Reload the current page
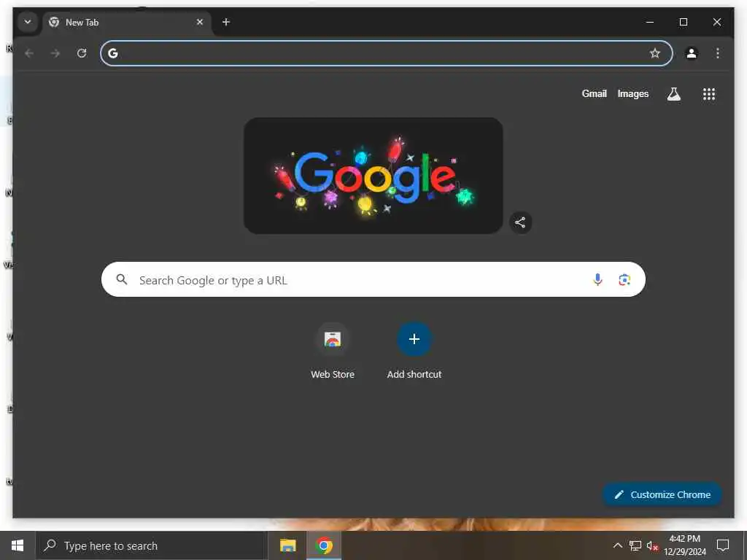This screenshot has height=560, width=747. point(82,53)
